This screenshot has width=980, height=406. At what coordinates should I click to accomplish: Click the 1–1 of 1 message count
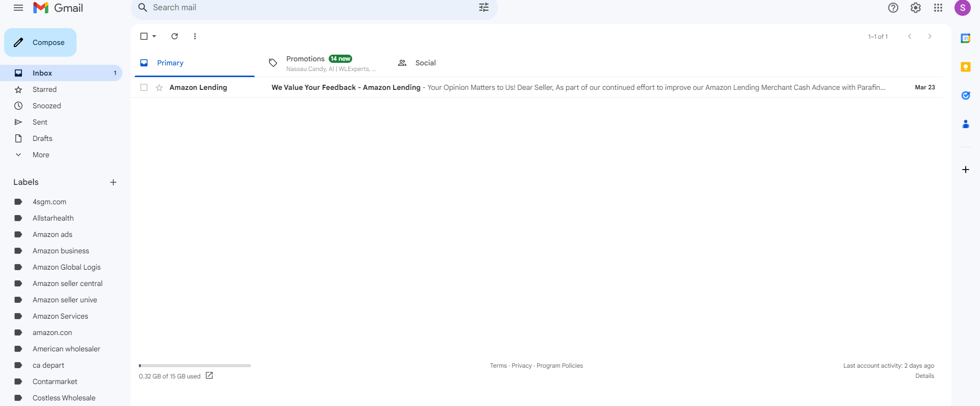tap(878, 37)
